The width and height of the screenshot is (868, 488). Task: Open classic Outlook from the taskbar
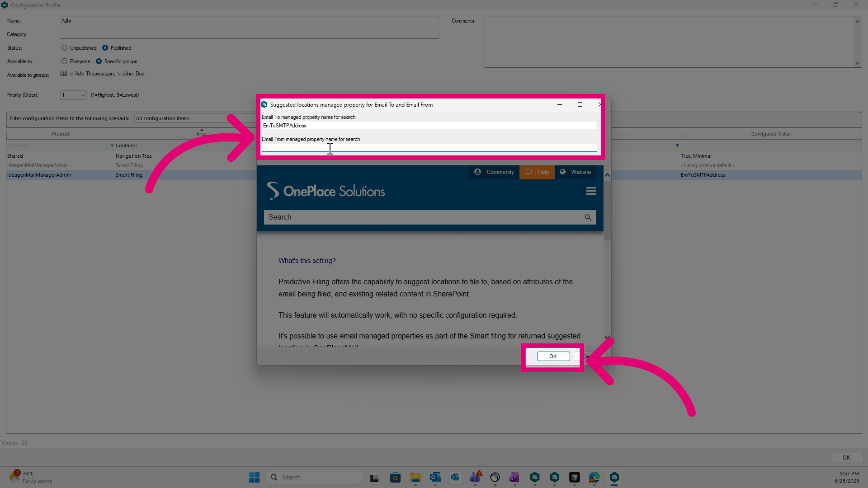(435, 477)
